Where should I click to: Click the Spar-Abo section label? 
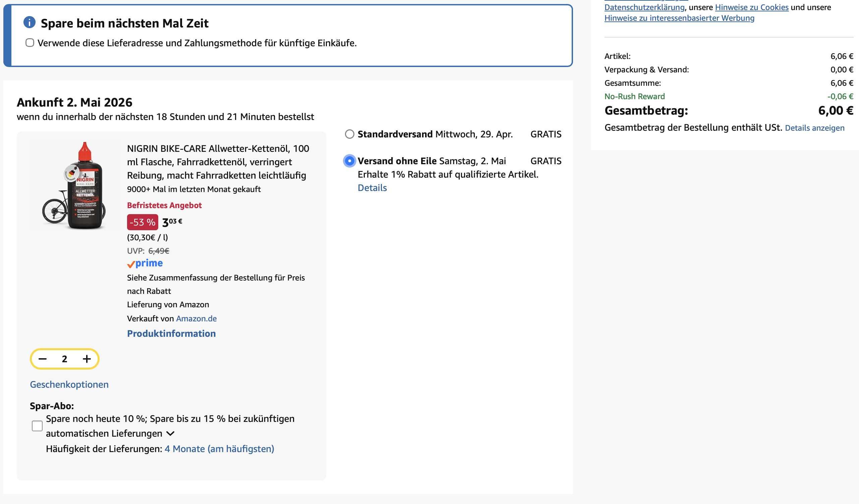point(52,406)
